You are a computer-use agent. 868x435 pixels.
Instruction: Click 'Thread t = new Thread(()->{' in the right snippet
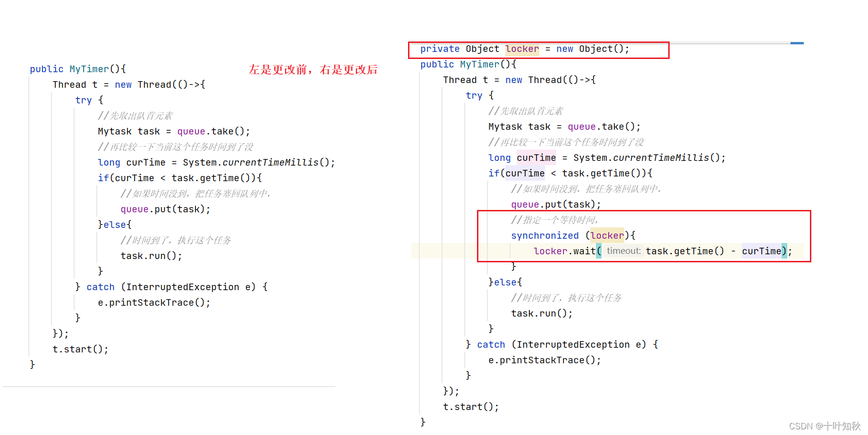[x=519, y=80]
